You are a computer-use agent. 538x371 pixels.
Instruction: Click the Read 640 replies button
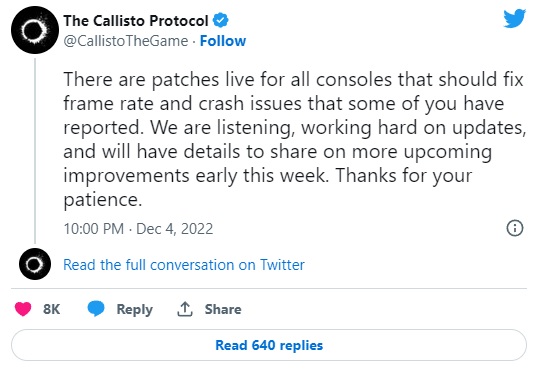click(x=269, y=345)
